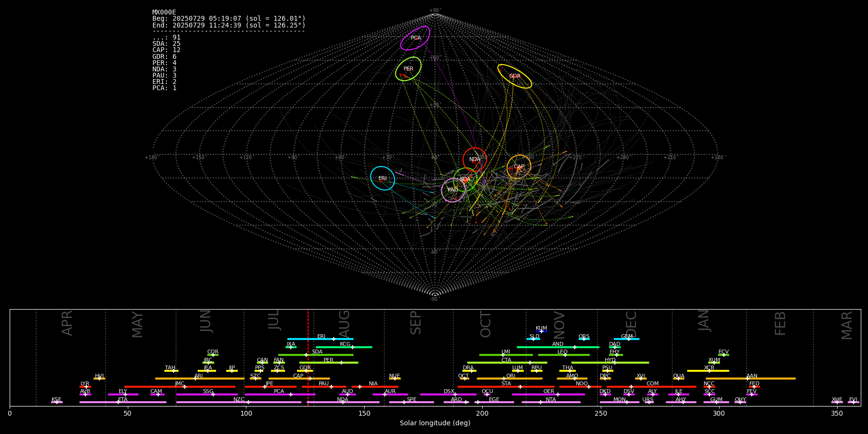868x434 pixels.
Task: Select the MON shower bar in timeline
Action: point(620,402)
